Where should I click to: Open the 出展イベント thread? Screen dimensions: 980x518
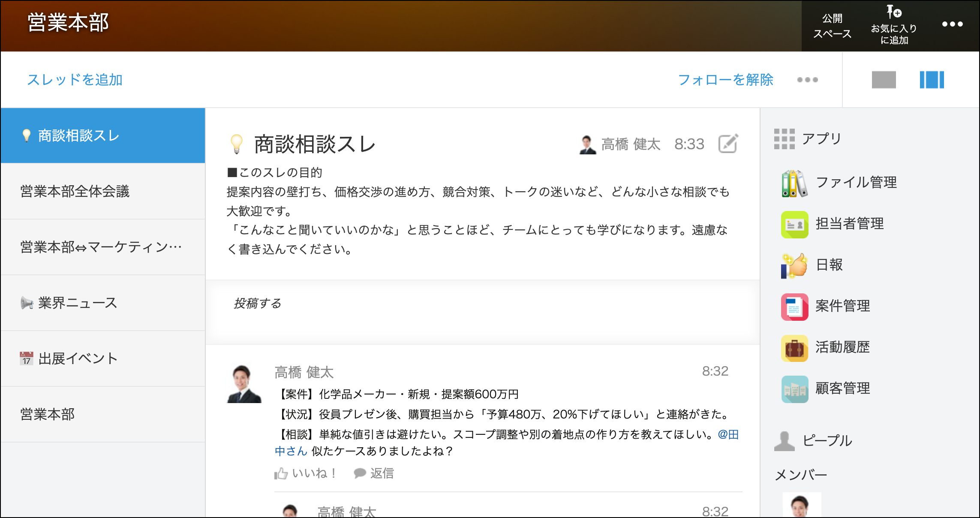(103, 358)
